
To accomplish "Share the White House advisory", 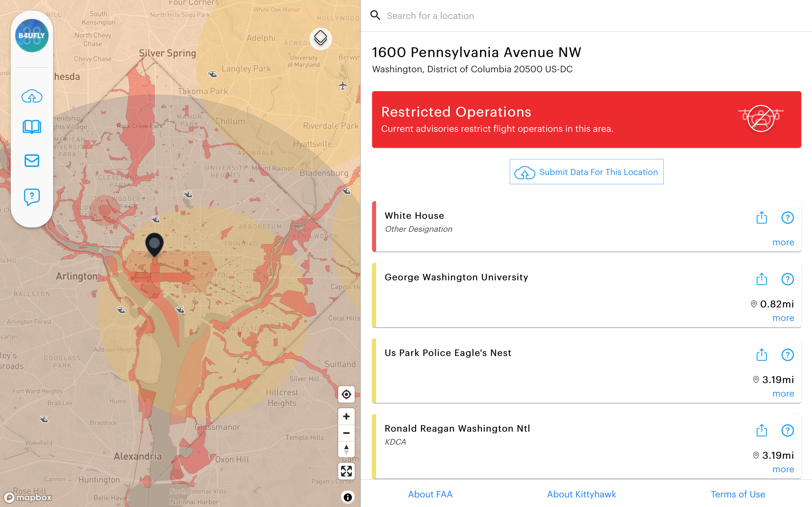I will (761, 218).
